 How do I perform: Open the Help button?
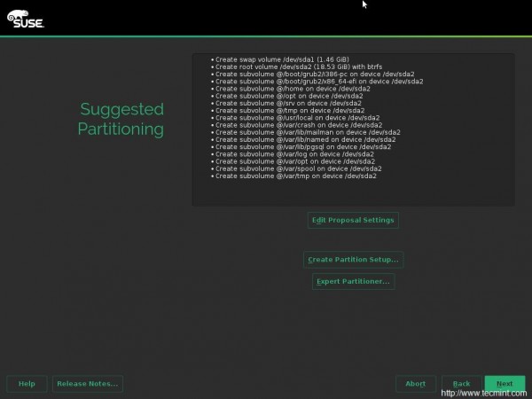27,384
